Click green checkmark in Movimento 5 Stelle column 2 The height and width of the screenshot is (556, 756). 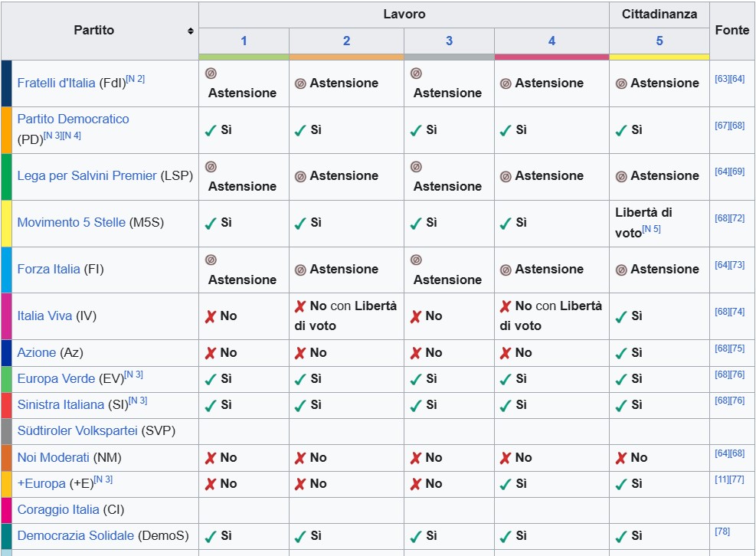300,224
